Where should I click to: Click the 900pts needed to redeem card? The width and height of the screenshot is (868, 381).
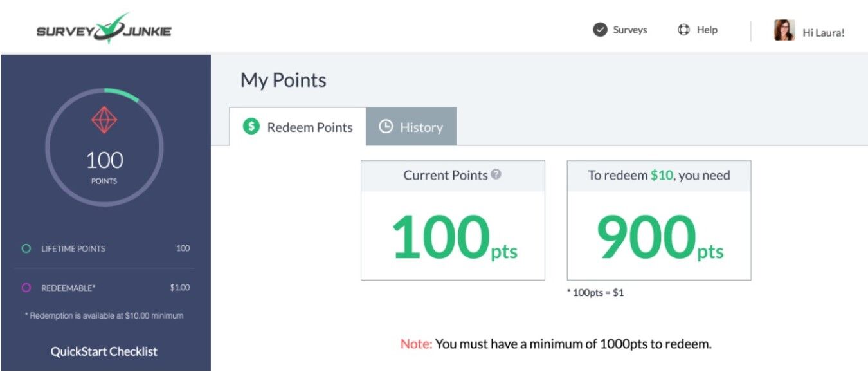pos(658,236)
